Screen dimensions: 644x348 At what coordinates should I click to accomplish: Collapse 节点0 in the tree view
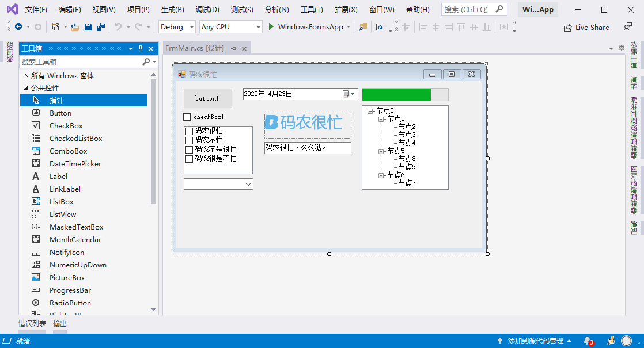(370, 110)
